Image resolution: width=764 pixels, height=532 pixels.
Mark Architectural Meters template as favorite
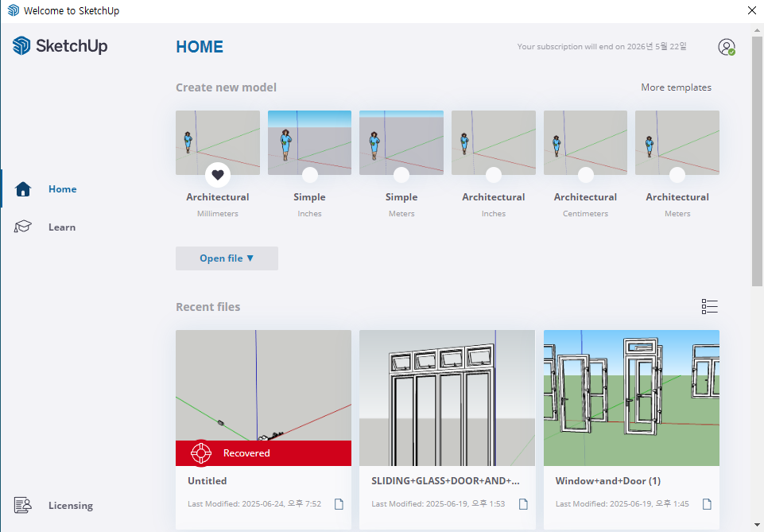pyautogui.click(x=677, y=174)
